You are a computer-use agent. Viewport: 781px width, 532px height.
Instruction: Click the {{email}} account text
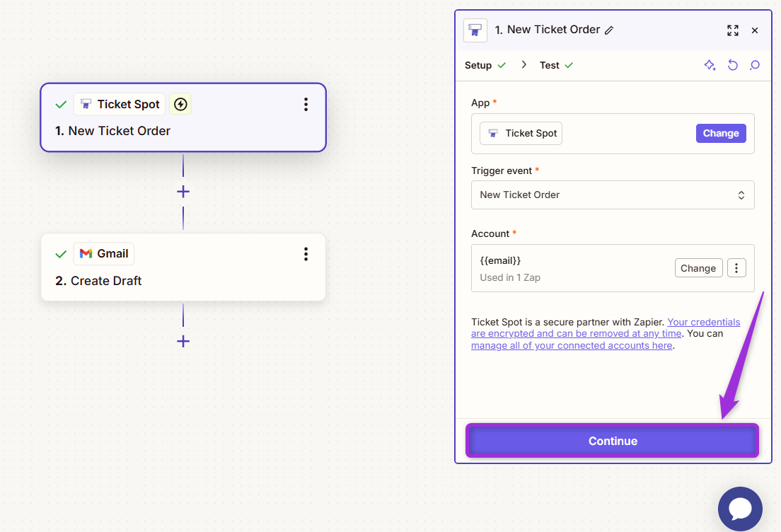[x=500, y=260]
